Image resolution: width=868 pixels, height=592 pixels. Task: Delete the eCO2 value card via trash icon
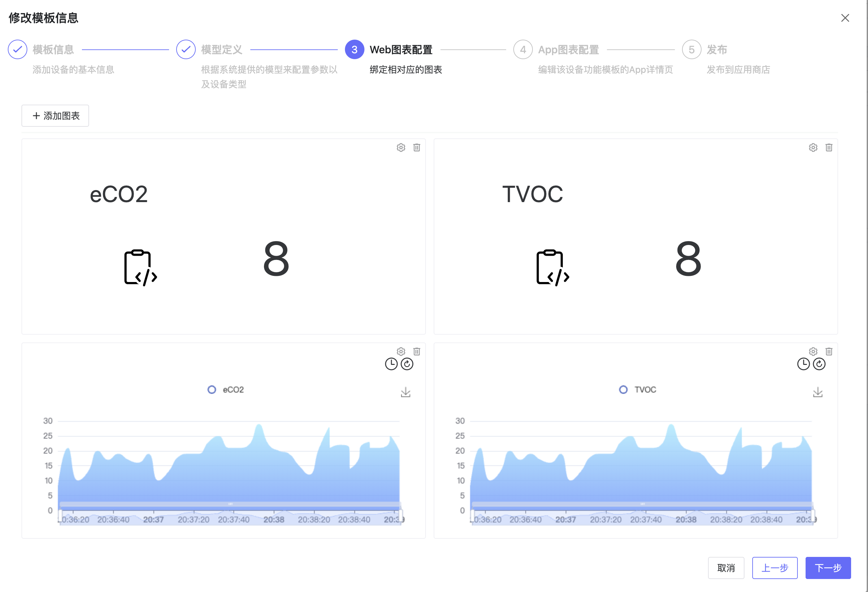point(417,148)
